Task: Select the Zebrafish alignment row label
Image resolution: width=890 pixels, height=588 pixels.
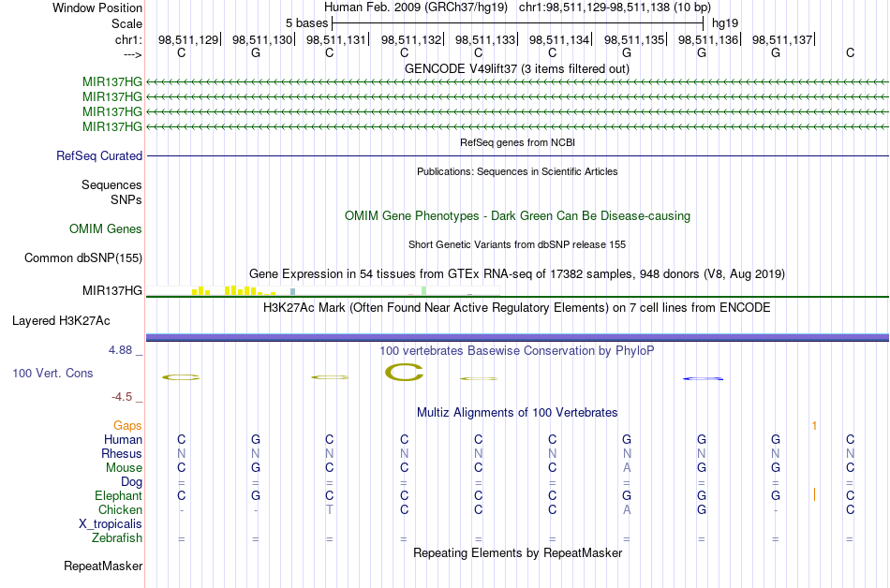Action: point(117,537)
